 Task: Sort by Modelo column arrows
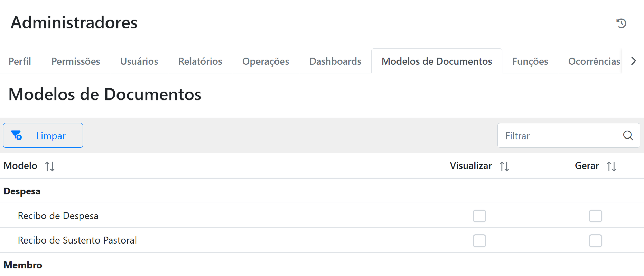50,166
